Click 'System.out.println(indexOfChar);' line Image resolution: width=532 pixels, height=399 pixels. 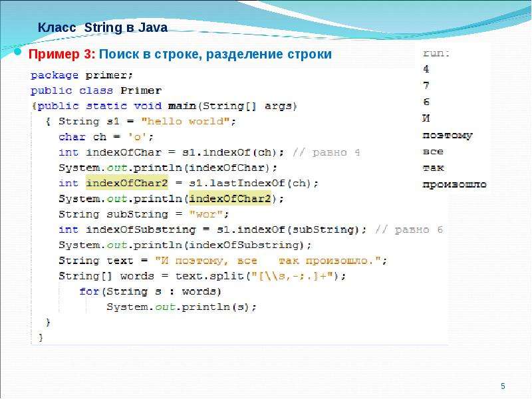point(168,168)
